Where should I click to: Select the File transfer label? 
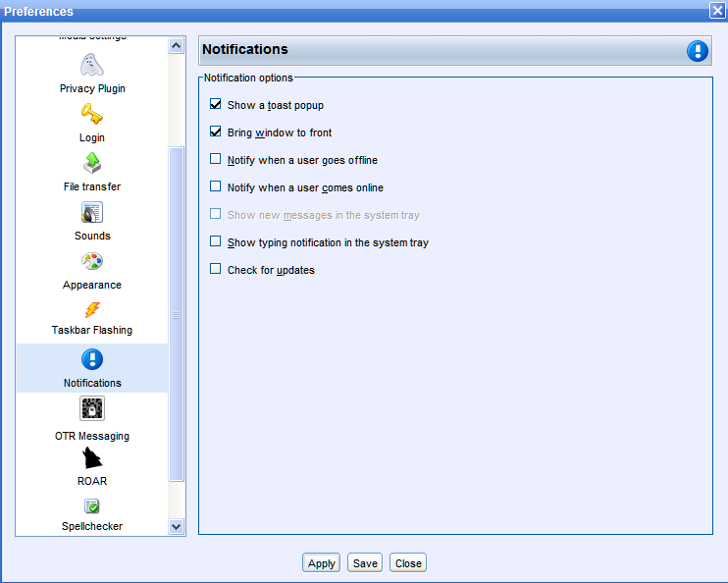[x=92, y=186]
